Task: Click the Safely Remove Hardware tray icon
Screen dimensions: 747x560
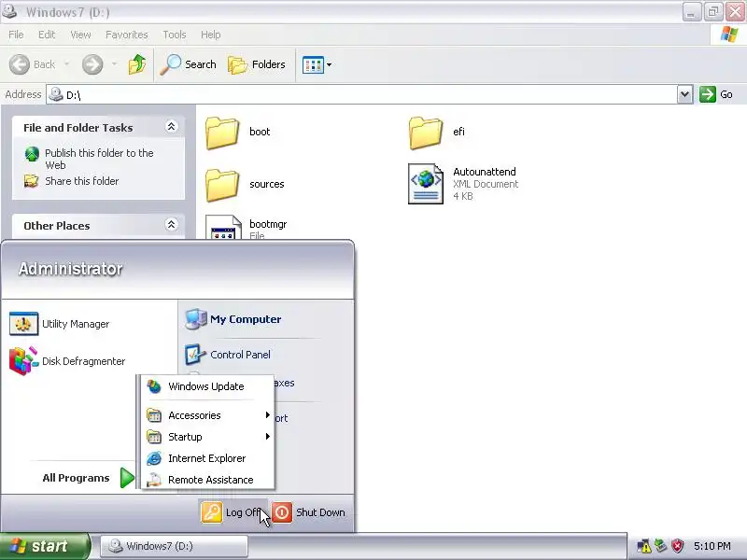Action: (x=661, y=546)
